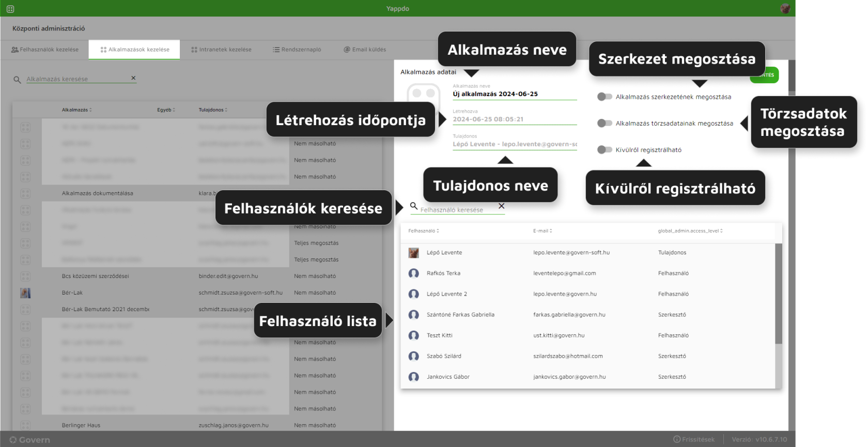This screenshot has height=447, width=868.
Task: Open the user profile avatar in title bar
Action: [x=785, y=8]
